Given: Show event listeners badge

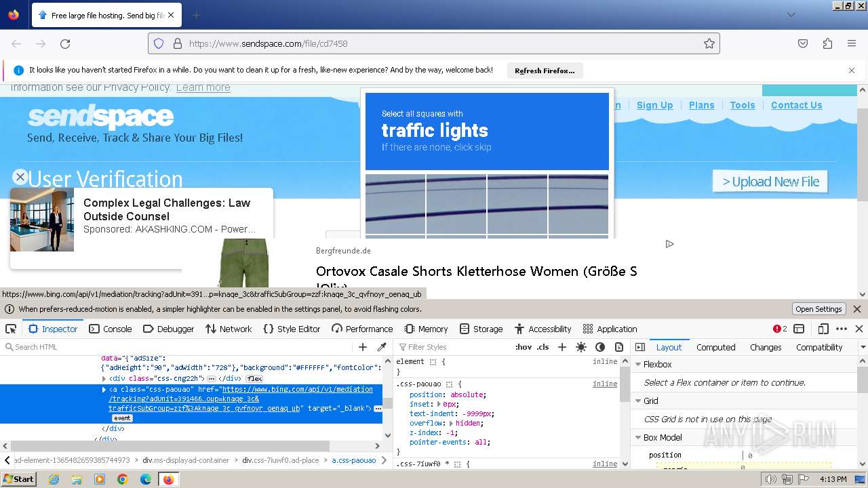Looking at the screenshot, I should coord(122,418).
